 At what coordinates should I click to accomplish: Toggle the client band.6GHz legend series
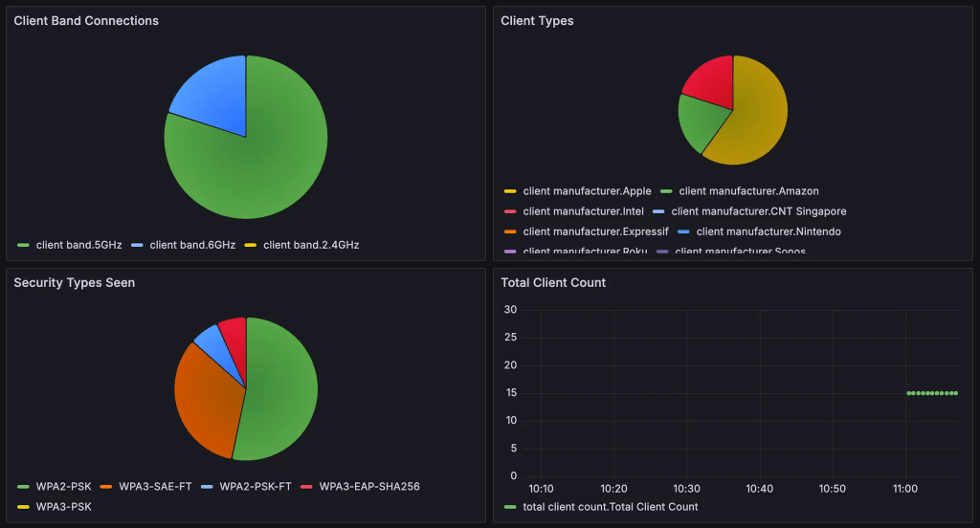(x=192, y=246)
